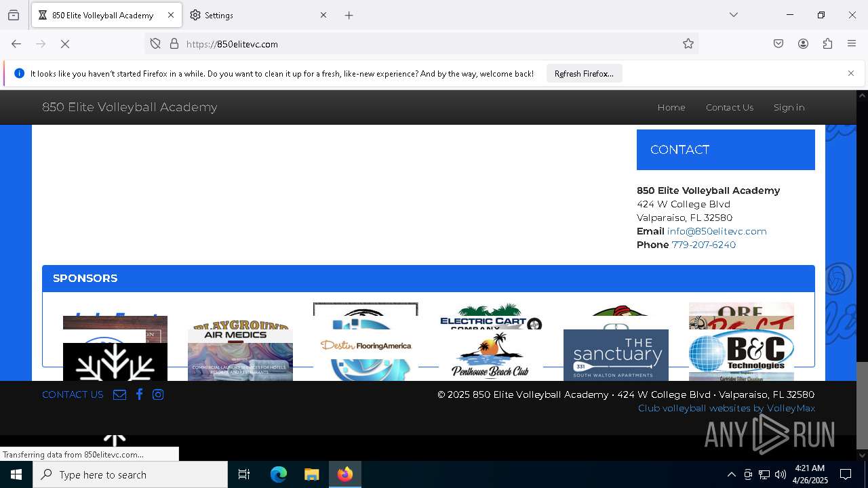The height and width of the screenshot is (488, 868).
Task: Open Destin Flooring America sponsor logo
Action: 366,345
